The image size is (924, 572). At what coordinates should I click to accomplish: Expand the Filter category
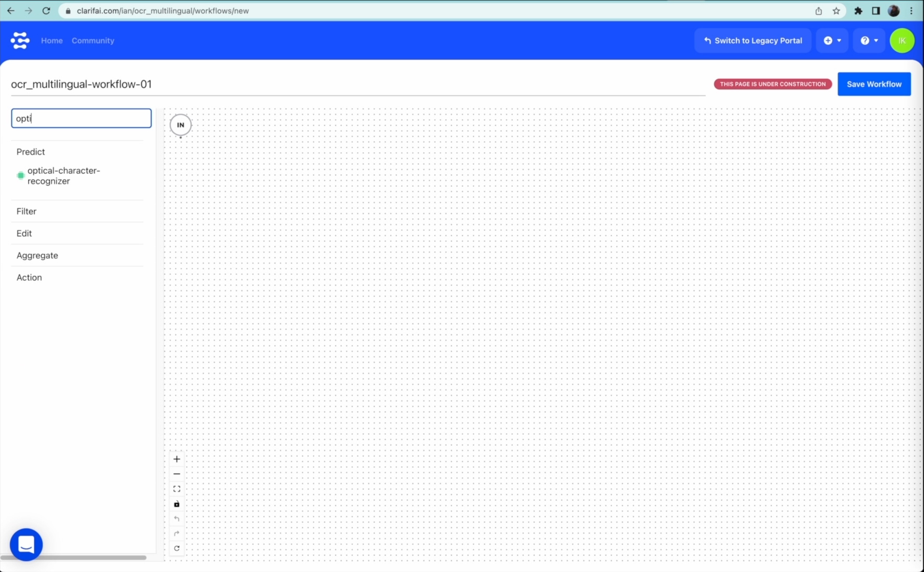27,211
